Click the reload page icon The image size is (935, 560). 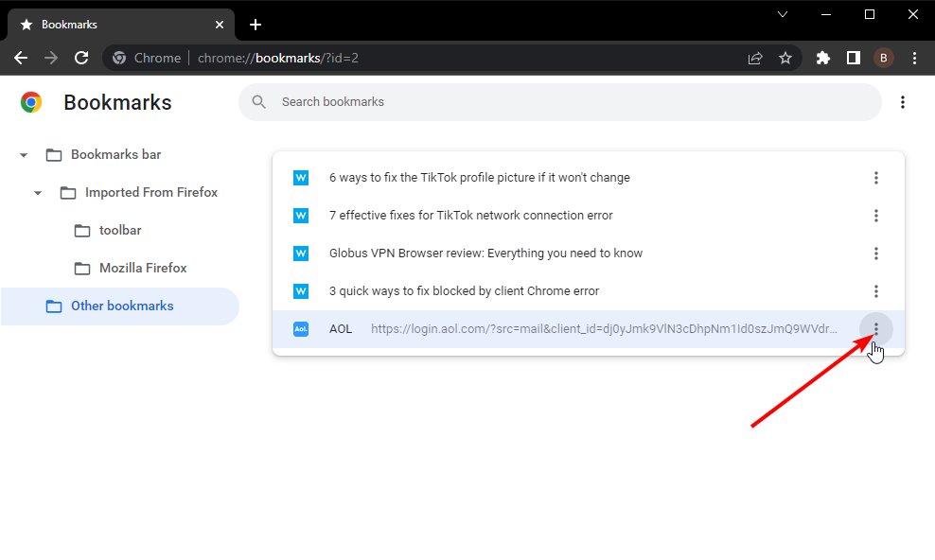(x=81, y=58)
